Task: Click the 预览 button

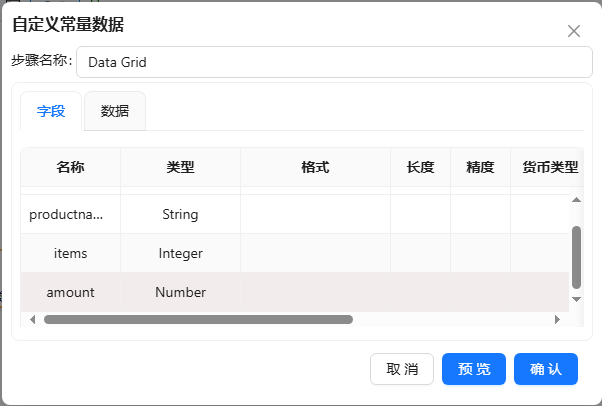Action: pos(474,369)
